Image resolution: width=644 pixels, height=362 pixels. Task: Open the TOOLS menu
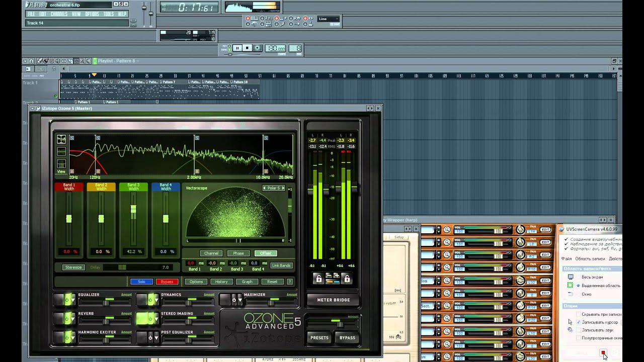pos(108,14)
